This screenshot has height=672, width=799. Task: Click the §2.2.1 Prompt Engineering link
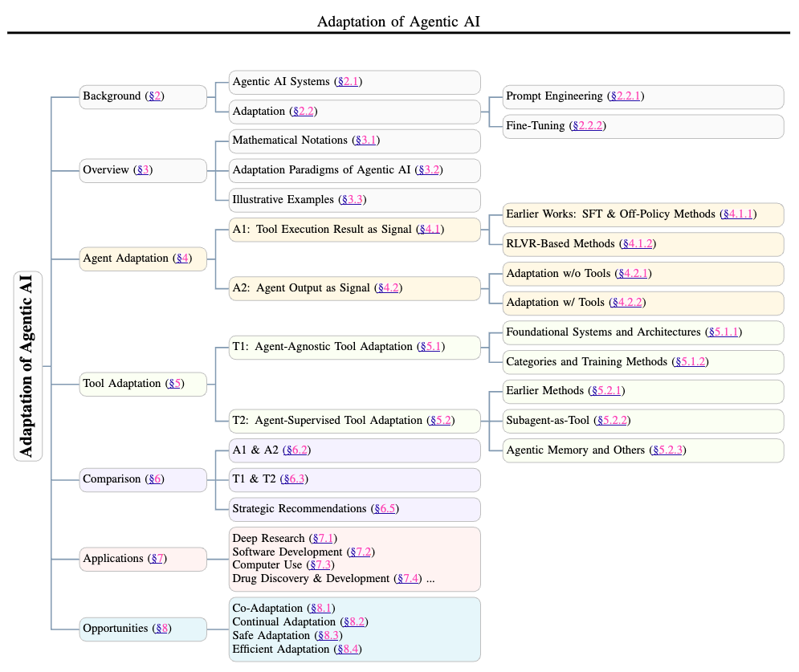[626, 96]
